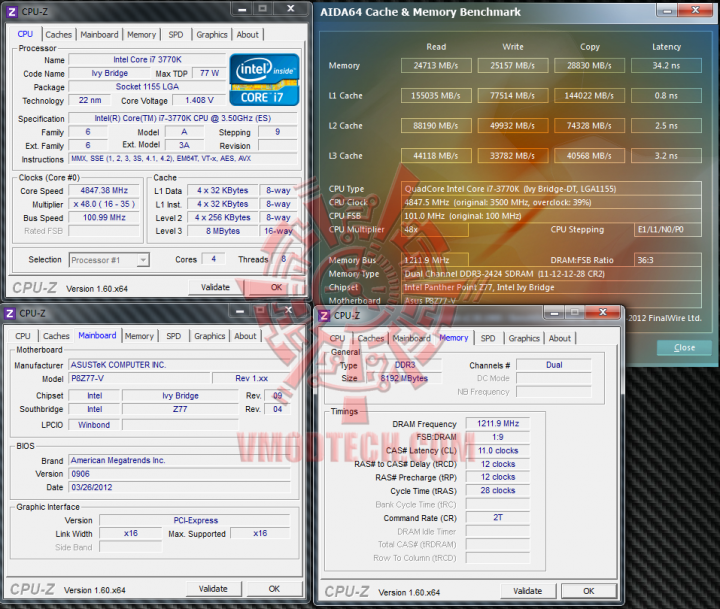The width and height of the screenshot is (720, 609).
Task: Click OK in the top CPU-Z window
Action: [276, 288]
